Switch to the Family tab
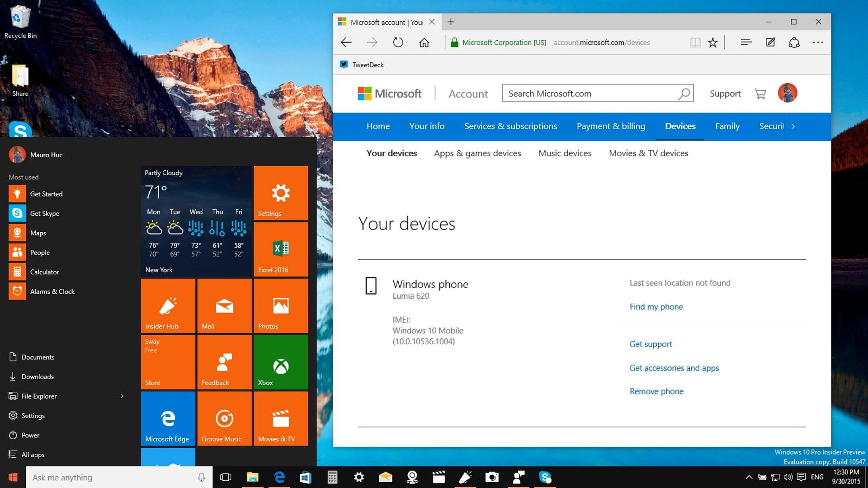 tap(727, 127)
